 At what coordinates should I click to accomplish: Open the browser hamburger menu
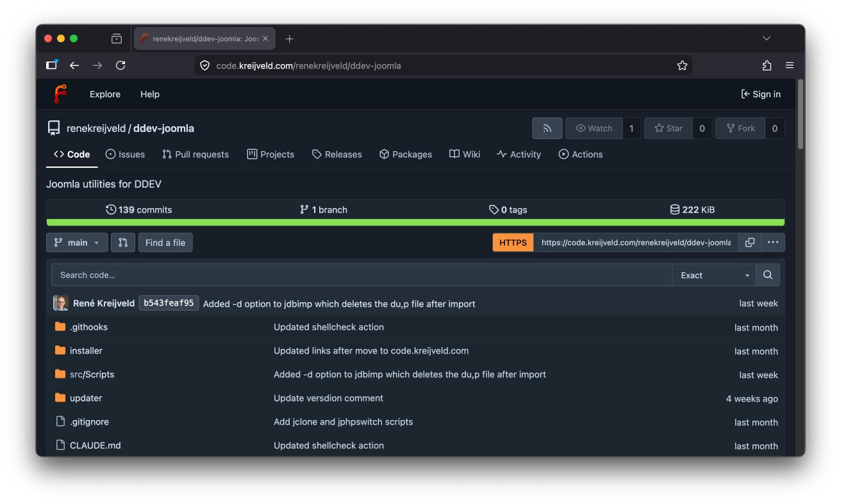[x=790, y=65]
